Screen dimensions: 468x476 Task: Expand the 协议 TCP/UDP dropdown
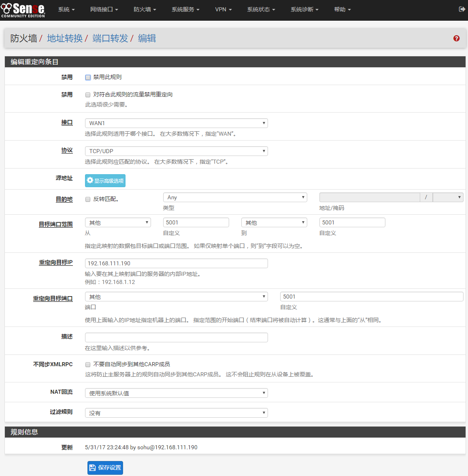pos(176,151)
